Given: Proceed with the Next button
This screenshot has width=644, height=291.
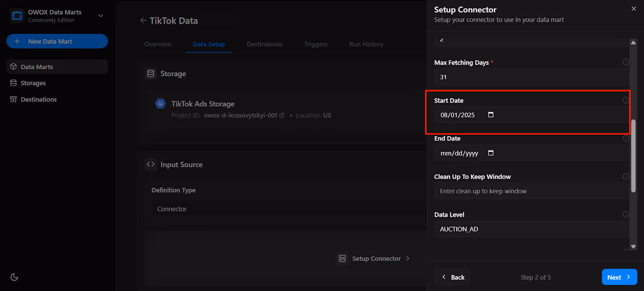Looking at the screenshot, I should point(619,277).
